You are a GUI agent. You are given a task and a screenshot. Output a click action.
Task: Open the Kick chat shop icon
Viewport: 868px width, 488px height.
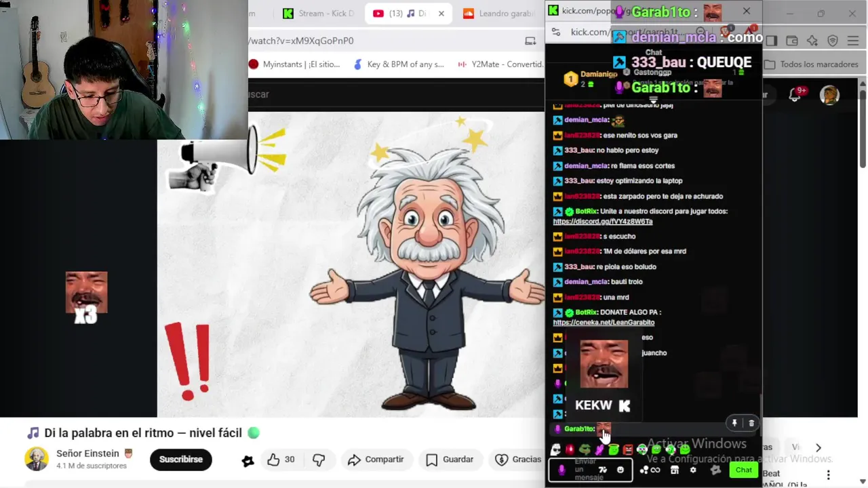point(675,470)
